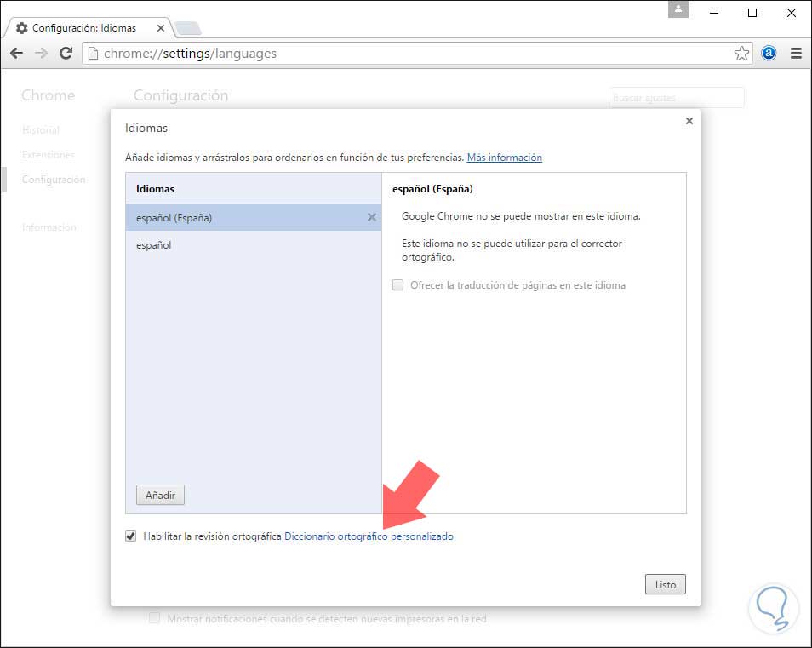This screenshot has width=812, height=648.
Task: Click the address bar URL field
Action: [x=417, y=54]
